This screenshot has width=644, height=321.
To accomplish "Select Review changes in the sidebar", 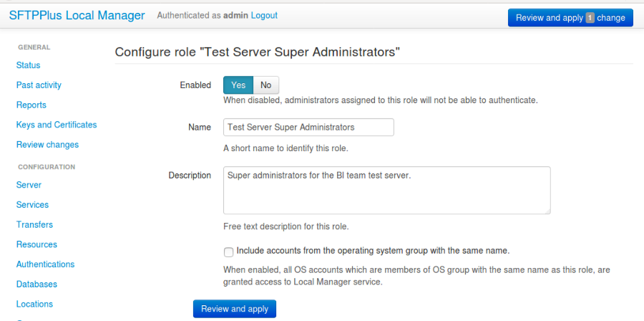I will tap(47, 145).
